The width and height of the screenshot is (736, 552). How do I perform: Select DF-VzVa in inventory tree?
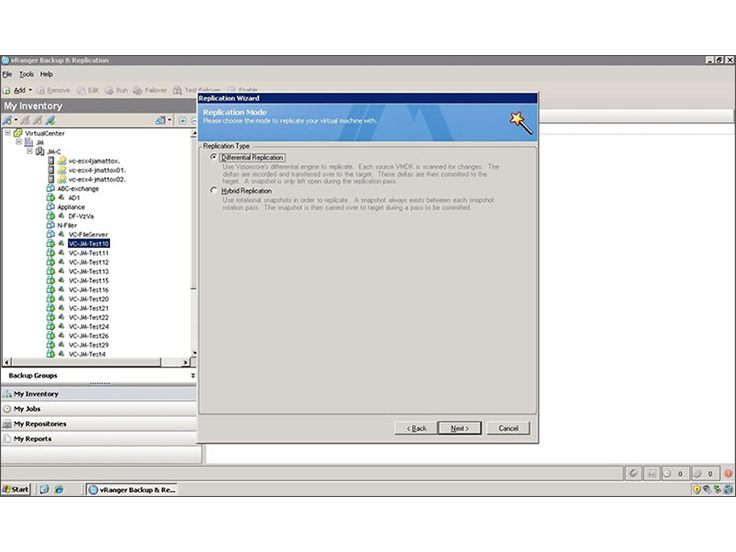tap(81, 216)
